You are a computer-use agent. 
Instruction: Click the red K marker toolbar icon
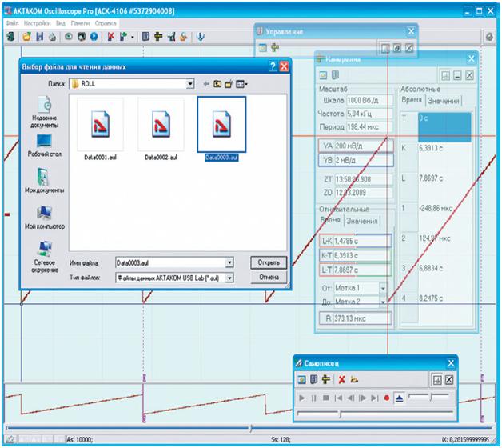(x=111, y=37)
